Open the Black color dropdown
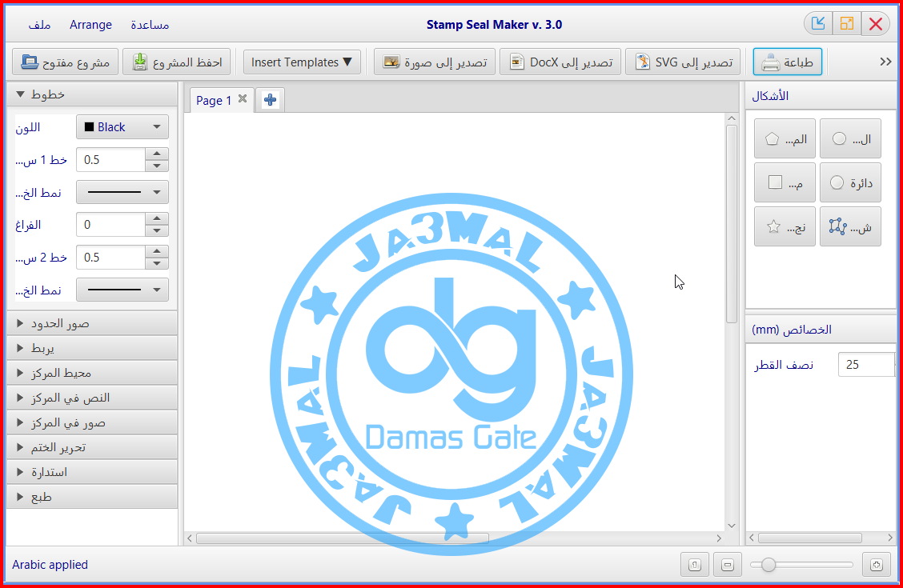Viewport: 903px width, 588px height. pyautogui.click(x=122, y=126)
